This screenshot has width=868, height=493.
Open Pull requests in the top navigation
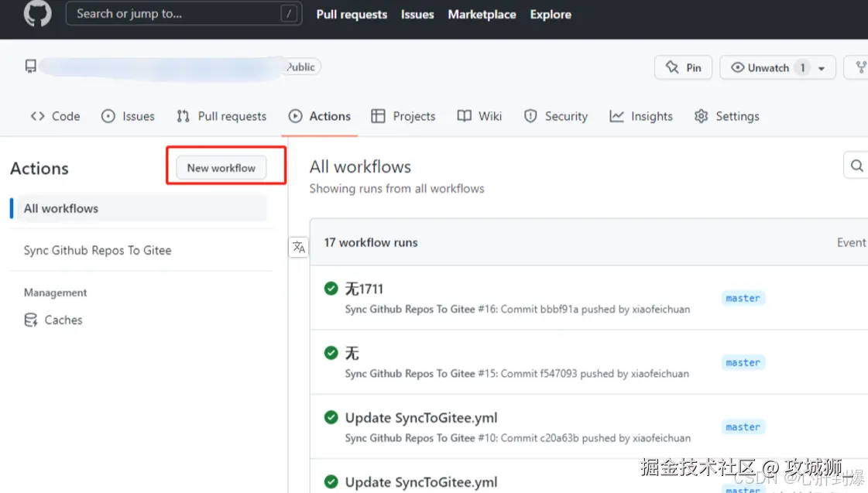[352, 15]
